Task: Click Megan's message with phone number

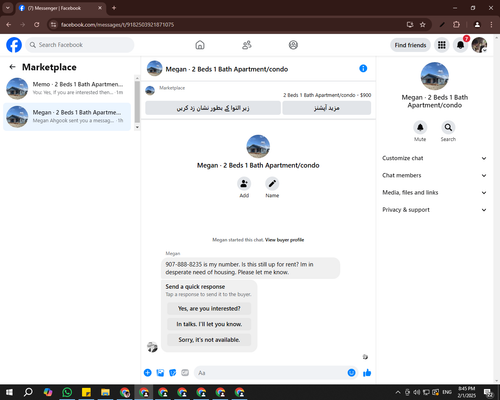Action: pos(250,268)
